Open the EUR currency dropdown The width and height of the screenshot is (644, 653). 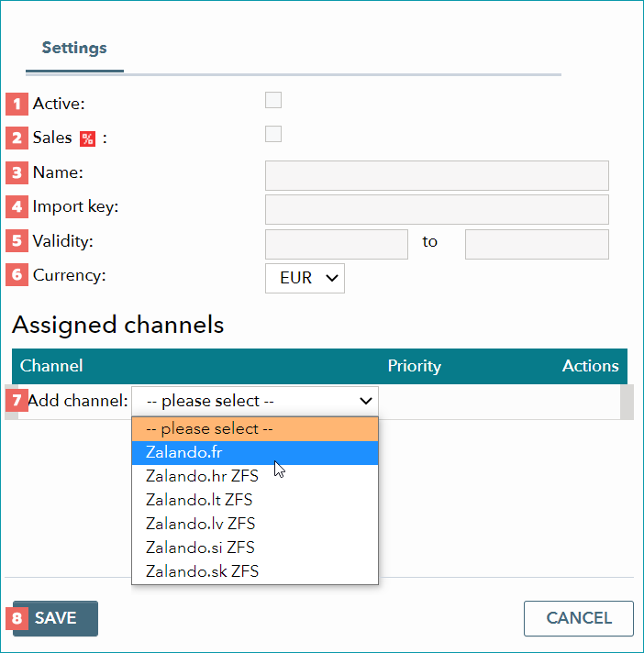305,278
